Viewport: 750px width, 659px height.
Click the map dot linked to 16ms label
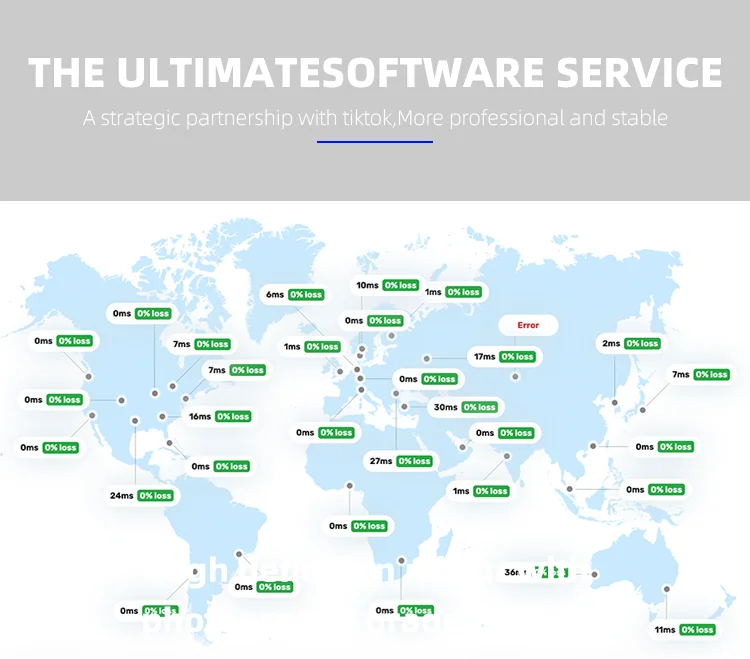163,417
